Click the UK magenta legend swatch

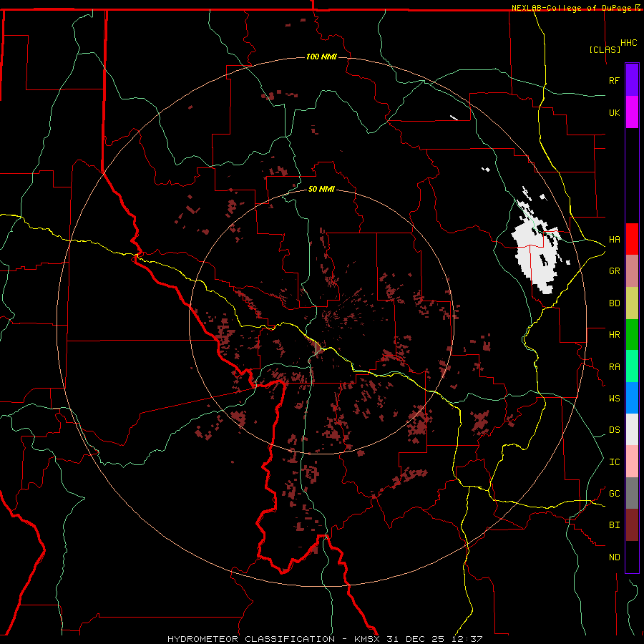coord(632,112)
